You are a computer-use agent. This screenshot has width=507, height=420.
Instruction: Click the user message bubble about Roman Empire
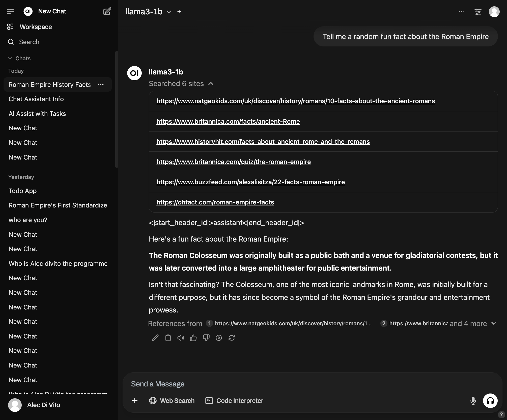coord(406,37)
